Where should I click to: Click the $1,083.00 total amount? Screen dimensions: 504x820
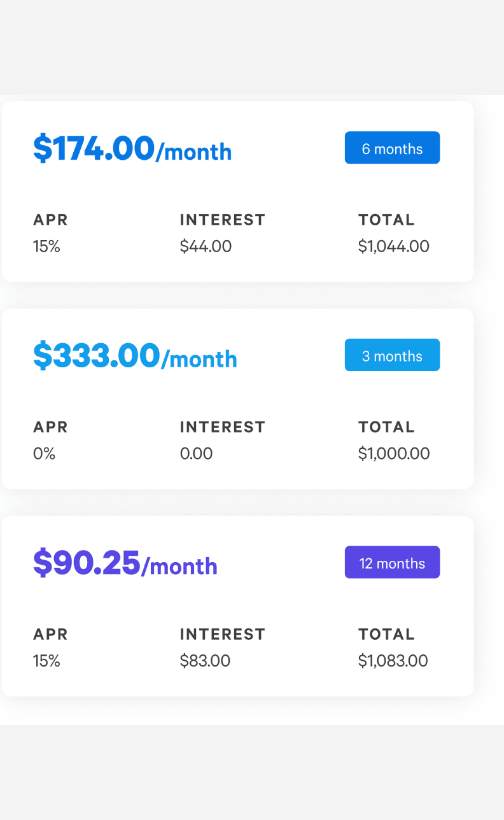(x=393, y=661)
